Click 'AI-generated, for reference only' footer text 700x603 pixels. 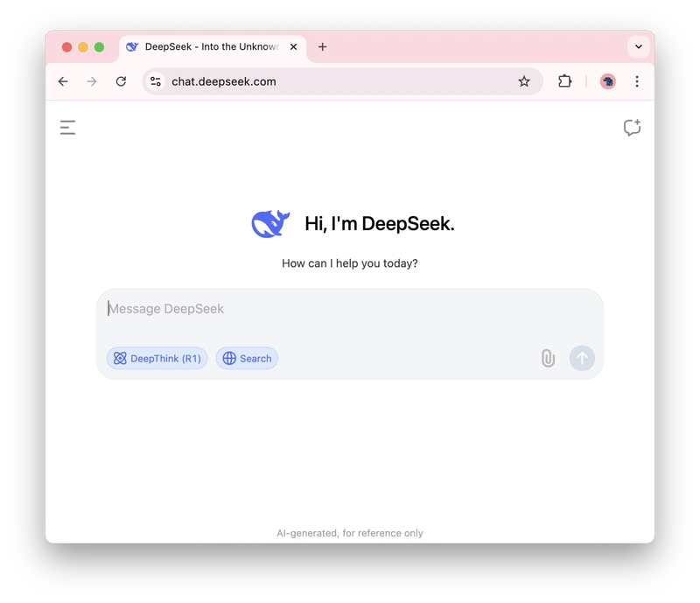click(x=349, y=533)
